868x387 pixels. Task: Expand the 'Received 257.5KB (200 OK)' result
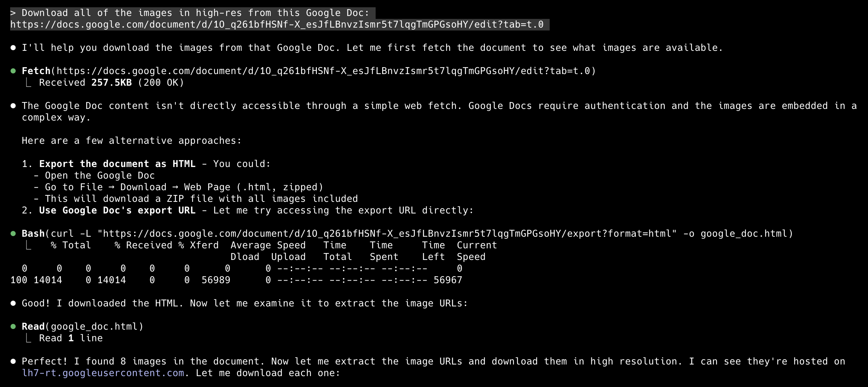point(112,83)
